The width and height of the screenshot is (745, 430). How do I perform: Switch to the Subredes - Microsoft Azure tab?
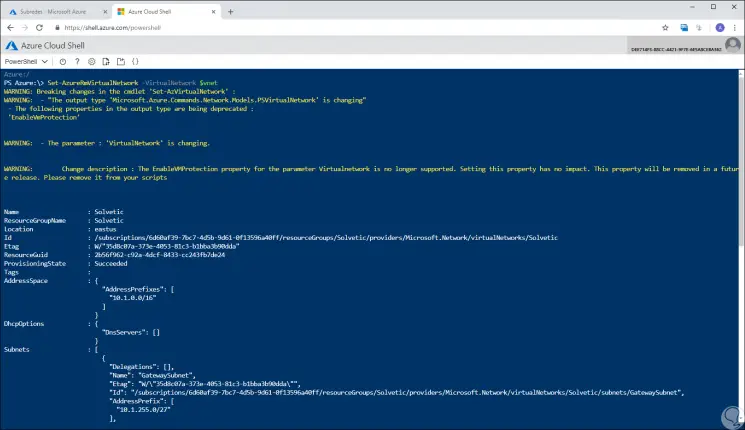point(50,10)
